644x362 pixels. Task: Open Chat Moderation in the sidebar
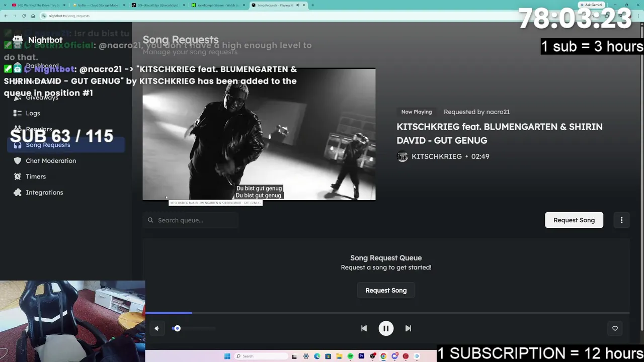(x=66, y=161)
